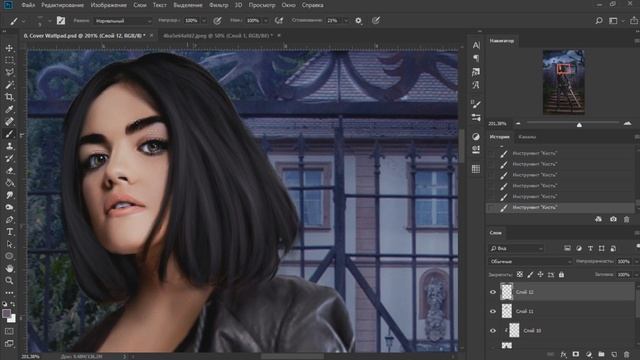Toggle lock image pixels brush icon
Image resolution: width=640 pixels, height=360 pixels.
coord(530,275)
